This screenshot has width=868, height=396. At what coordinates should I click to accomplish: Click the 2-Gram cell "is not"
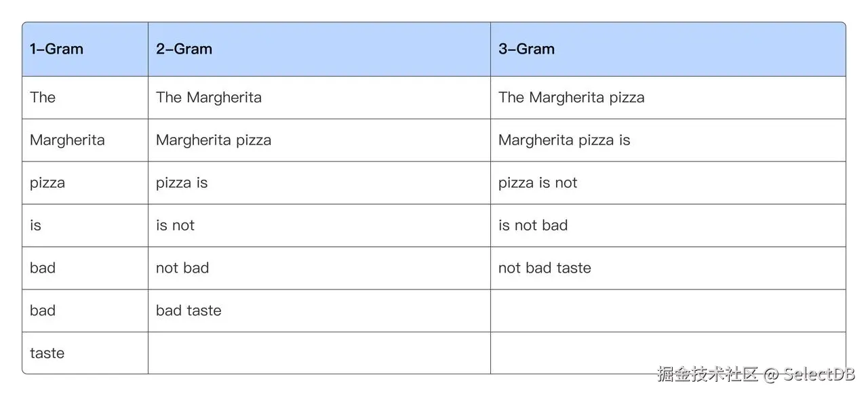pyautogui.click(x=175, y=226)
